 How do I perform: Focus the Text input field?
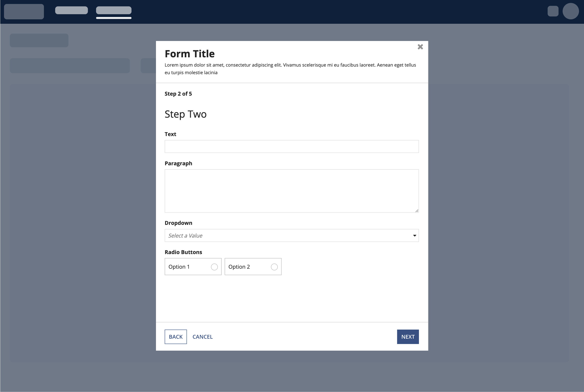tap(291, 146)
